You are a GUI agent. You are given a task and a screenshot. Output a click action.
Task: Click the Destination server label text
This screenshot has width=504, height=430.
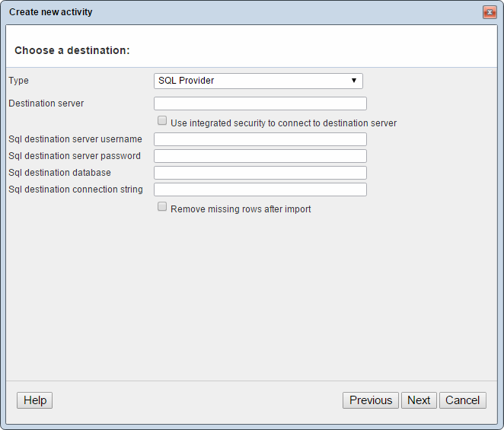click(x=46, y=104)
